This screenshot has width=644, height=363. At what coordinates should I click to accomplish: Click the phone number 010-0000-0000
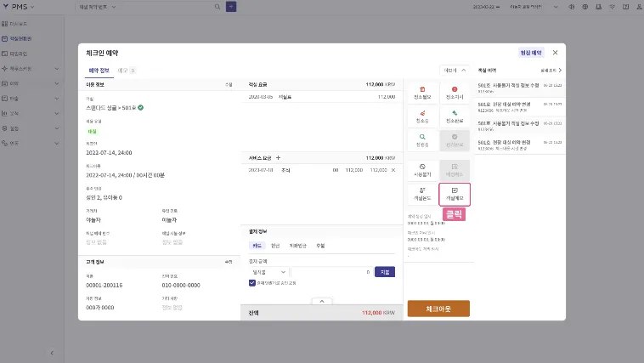(x=181, y=286)
